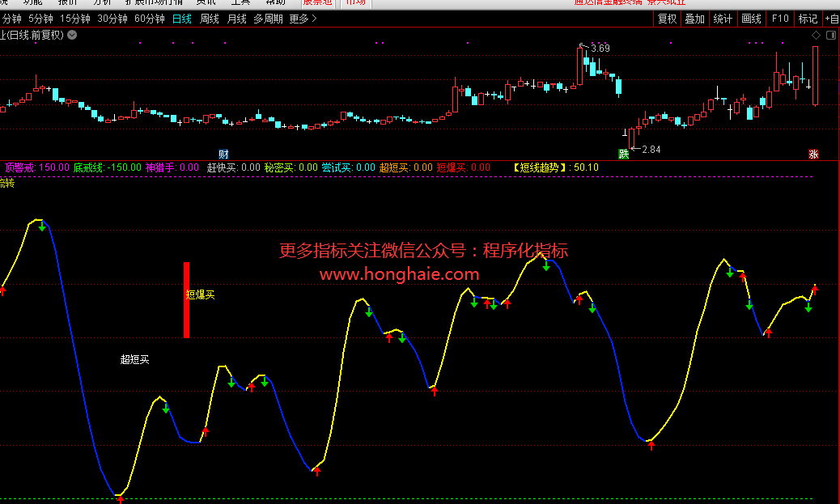
Task: Activate the 画线 drawing tool
Action: (x=751, y=19)
